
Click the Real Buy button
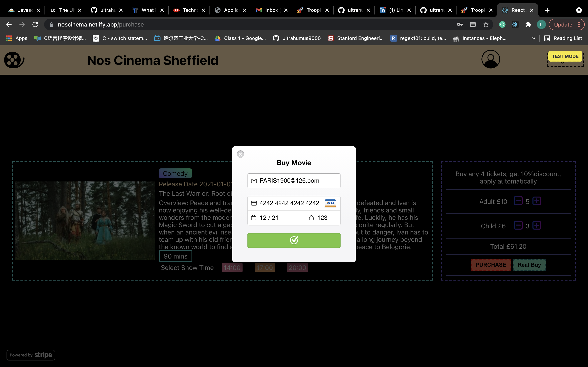529,265
